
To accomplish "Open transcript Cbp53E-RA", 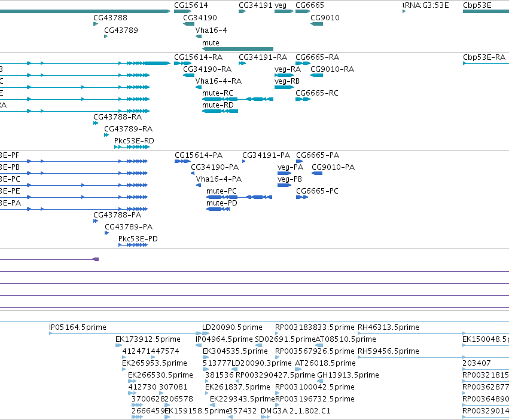I will [x=484, y=57].
